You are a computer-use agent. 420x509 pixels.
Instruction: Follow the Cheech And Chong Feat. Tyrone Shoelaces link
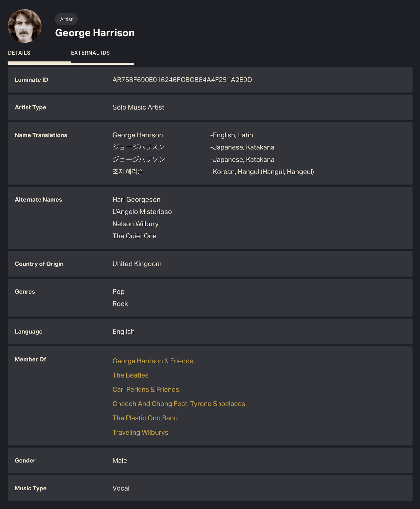178,404
